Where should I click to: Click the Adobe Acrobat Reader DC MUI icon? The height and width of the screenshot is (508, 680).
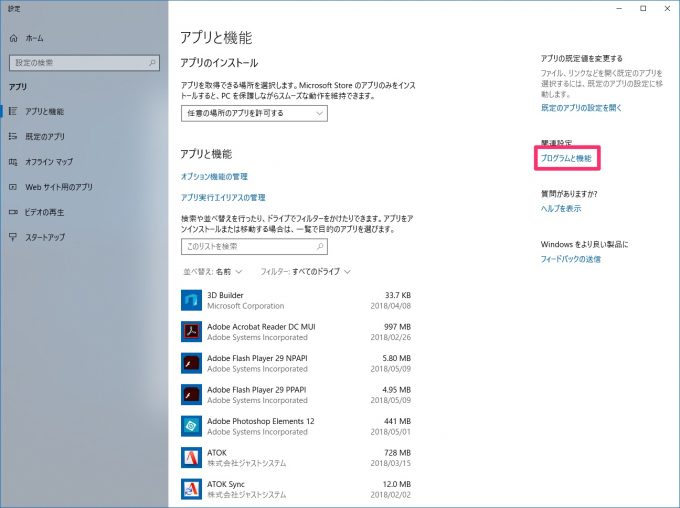191,332
